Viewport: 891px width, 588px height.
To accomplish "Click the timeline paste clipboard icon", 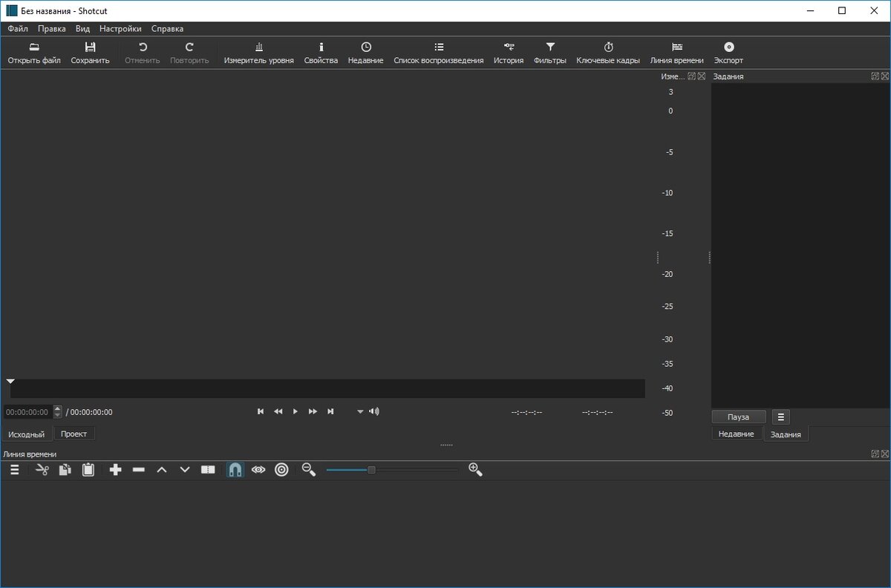I will [x=88, y=470].
